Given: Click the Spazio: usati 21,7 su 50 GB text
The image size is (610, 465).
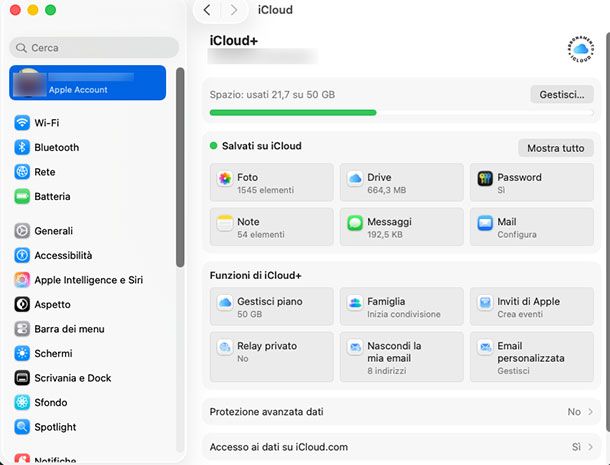Looking at the screenshot, I should click(272, 95).
